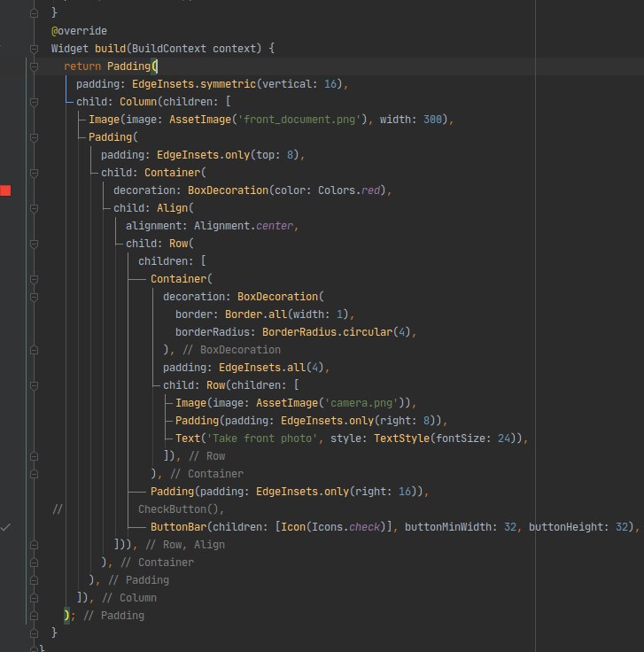
Task: Click the checkmark gutter icon beside ButtonBar line
Action: click(x=5, y=527)
